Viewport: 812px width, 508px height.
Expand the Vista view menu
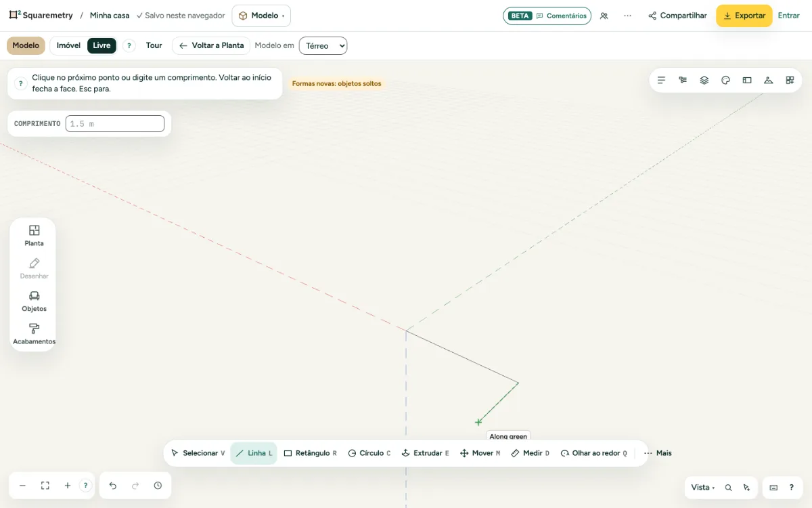pyautogui.click(x=702, y=487)
